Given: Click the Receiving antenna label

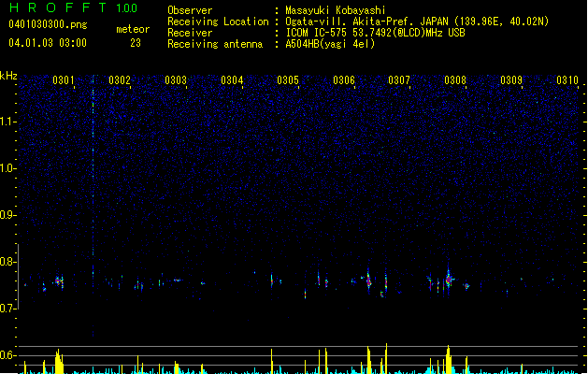Looking at the screenshot, I should point(215,44).
